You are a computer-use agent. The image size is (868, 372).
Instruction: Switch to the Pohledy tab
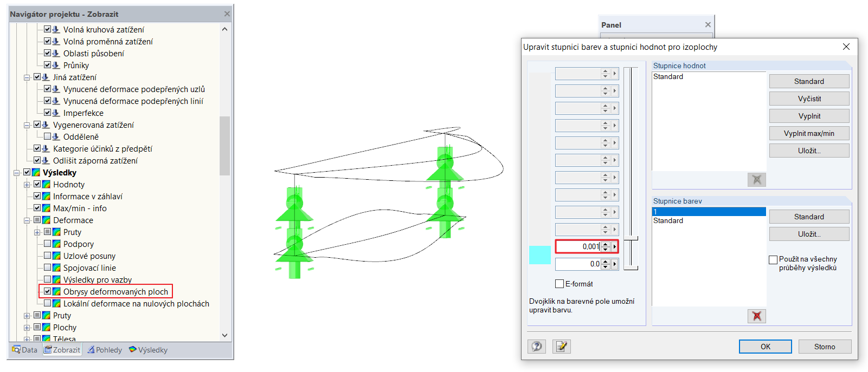tap(105, 350)
